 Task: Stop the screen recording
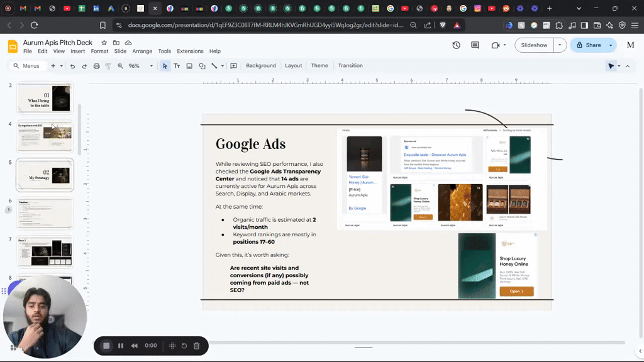106,346
